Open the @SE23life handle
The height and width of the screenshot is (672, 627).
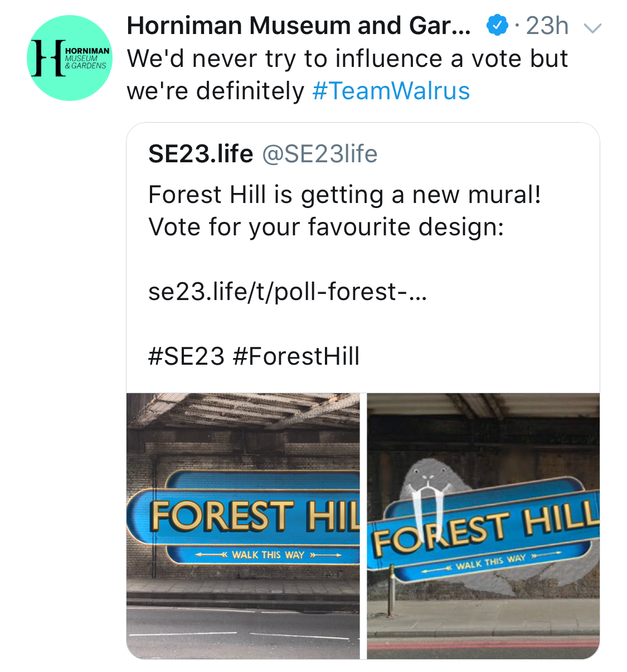point(319,154)
